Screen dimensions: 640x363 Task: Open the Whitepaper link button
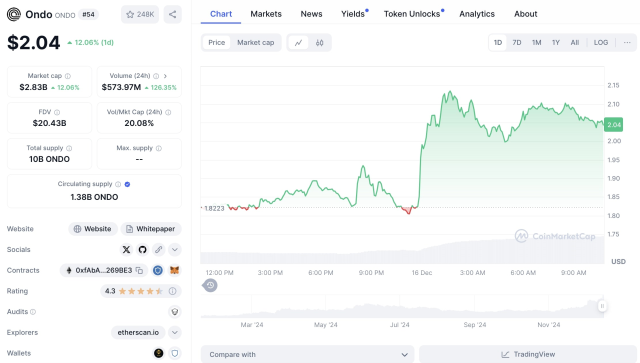(151, 229)
